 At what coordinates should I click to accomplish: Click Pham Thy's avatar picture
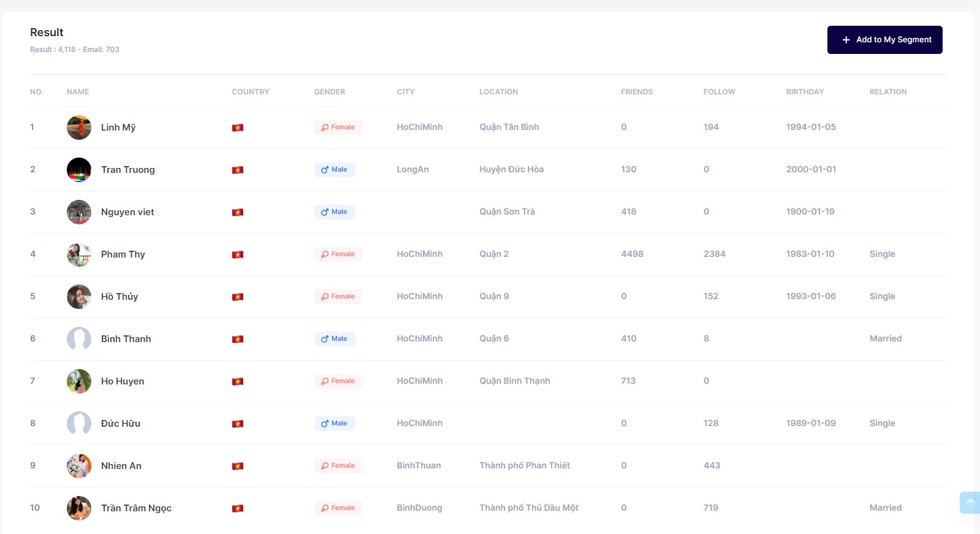click(x=79, y=254)
